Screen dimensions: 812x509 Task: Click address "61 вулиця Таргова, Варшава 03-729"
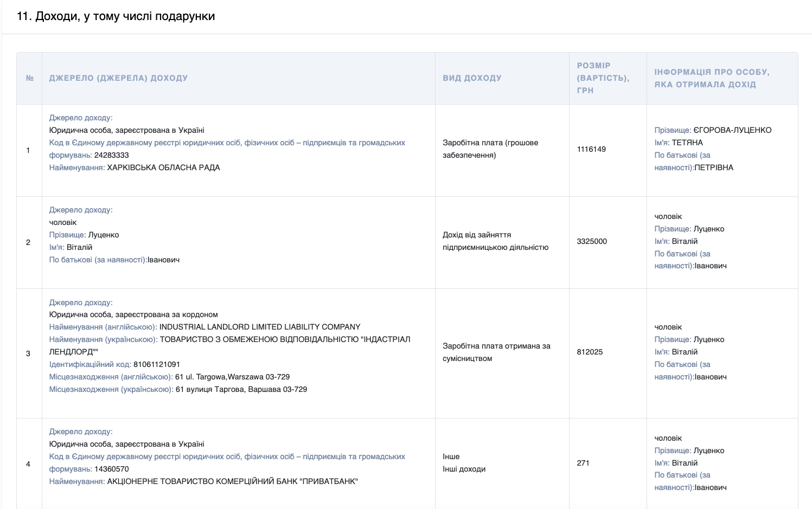pyautogui.click(x=241, y=389)
